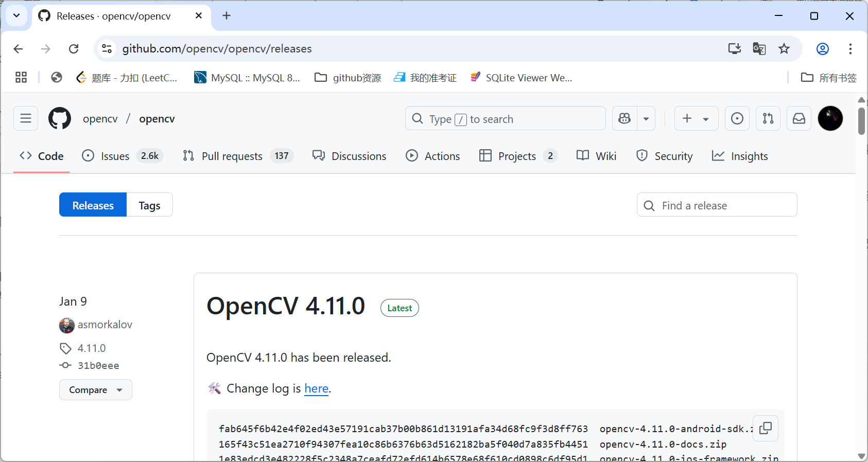The image size is (868, 462).
Task: Open Chrome profile icon
Action: tap(823, 49)
